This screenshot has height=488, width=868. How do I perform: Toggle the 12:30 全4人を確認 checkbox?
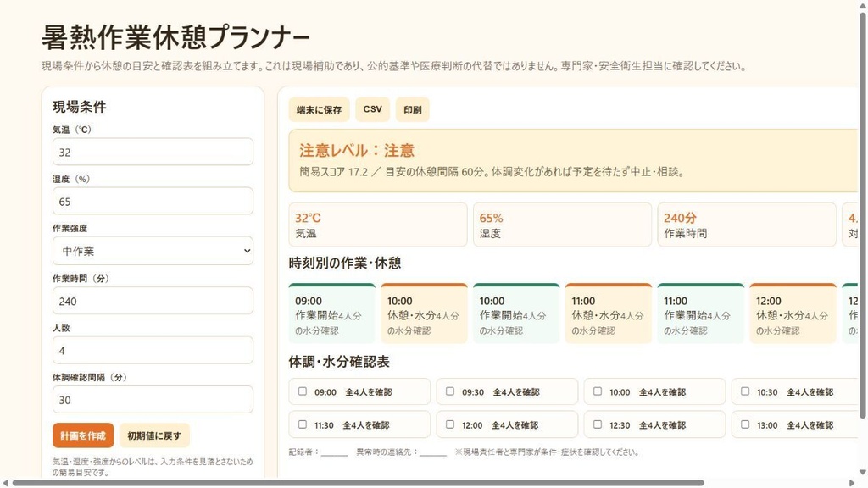(x=598, y=424)
